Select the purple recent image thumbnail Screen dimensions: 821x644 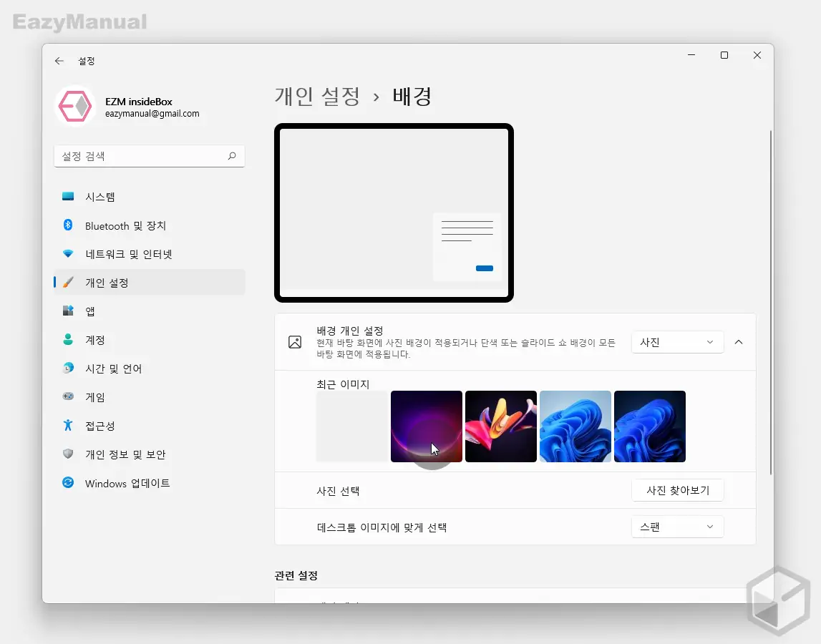pos(427,426)
